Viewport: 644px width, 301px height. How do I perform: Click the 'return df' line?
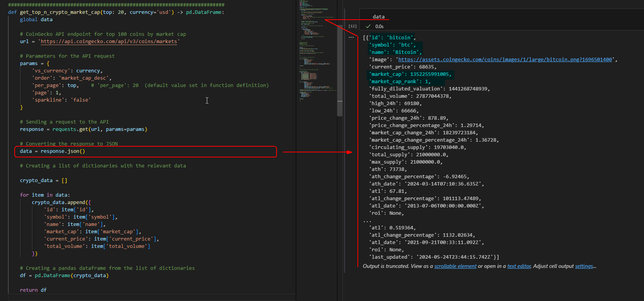point(33,290)
